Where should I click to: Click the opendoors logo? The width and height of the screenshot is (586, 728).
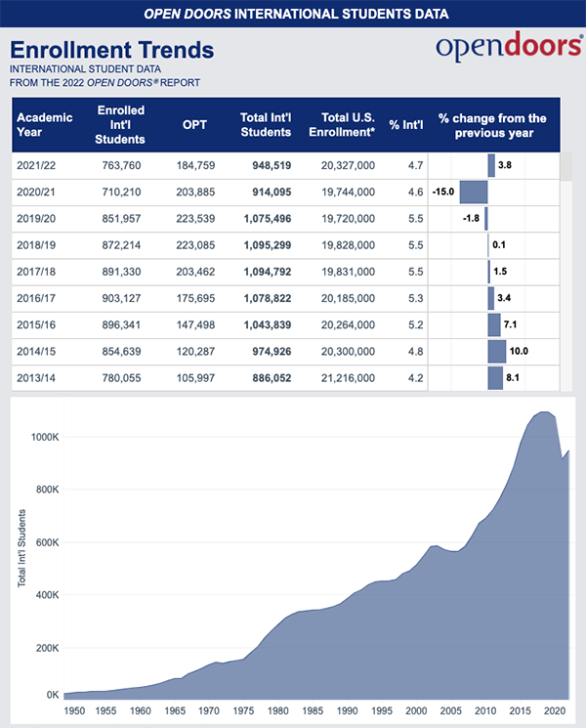(509, 47)
